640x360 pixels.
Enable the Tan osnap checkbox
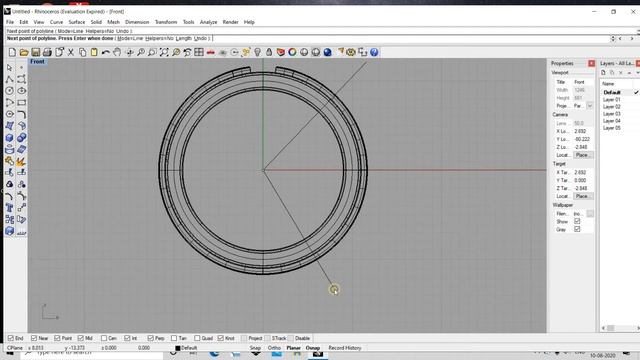tap(174, 338)
